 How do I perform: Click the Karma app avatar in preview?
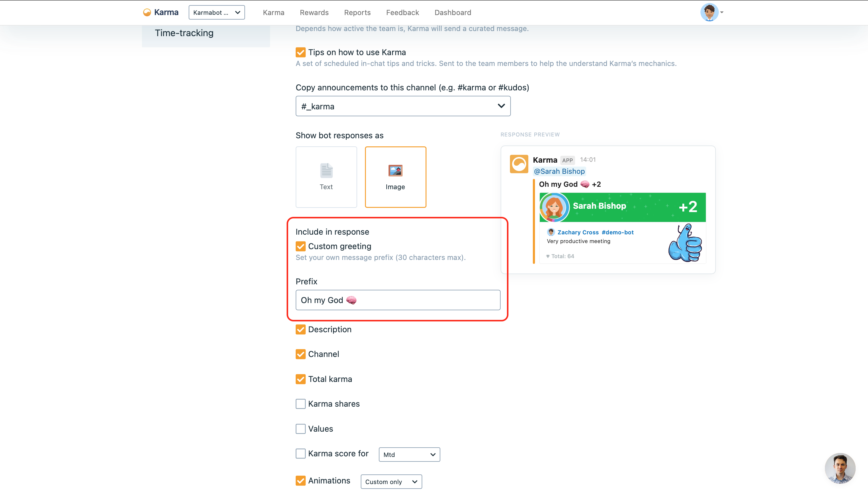coord(519,164)
